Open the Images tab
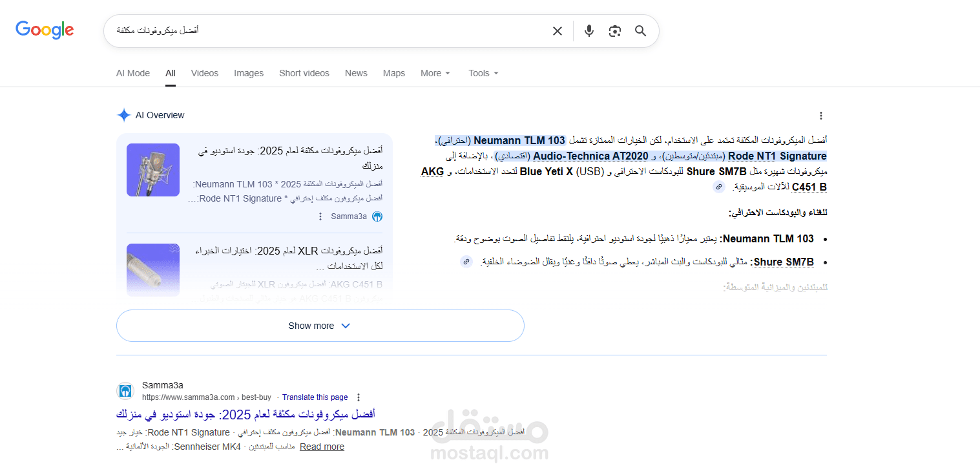This screenshot has width=980, height=473. click(x=249, y=73)
